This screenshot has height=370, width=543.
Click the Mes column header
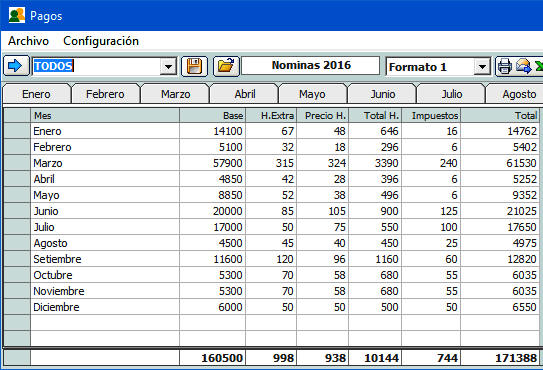105,115
